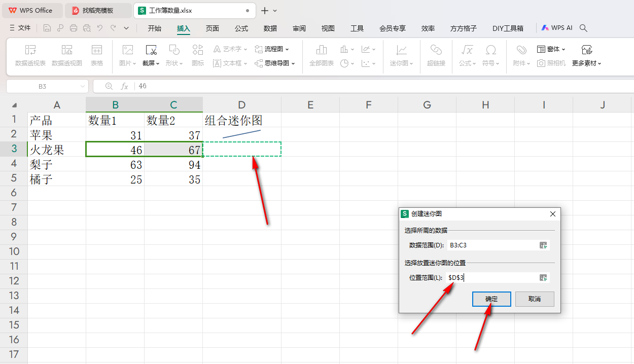Click the range picker icon beside 位置范围
Screen dimensions: 634x364
pyautogui.click(x=543, y=277)
